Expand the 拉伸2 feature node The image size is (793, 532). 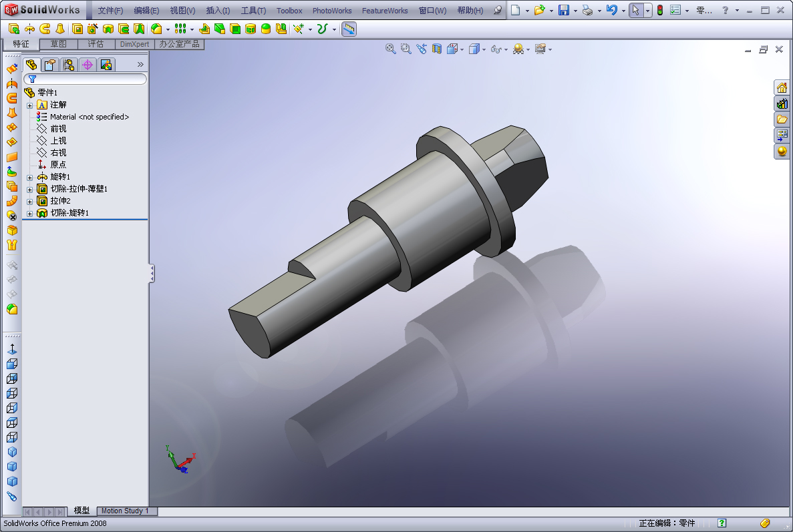(x=30, y=202)
